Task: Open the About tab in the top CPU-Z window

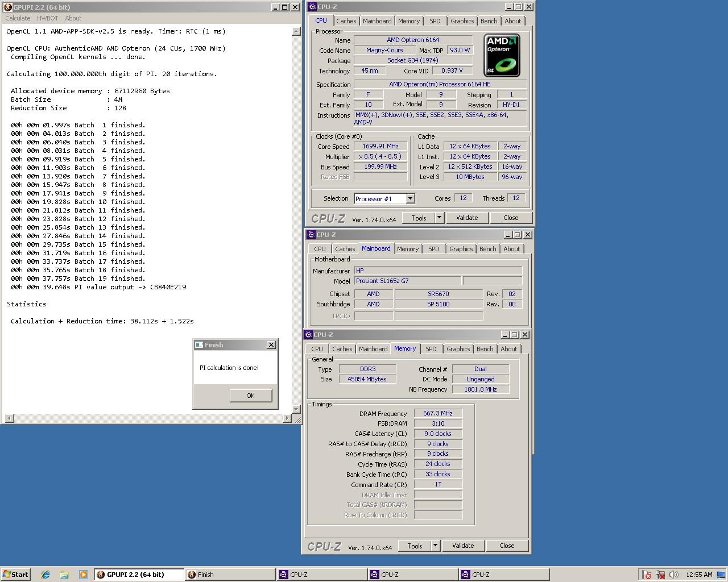Action: (x=512, y=21)
